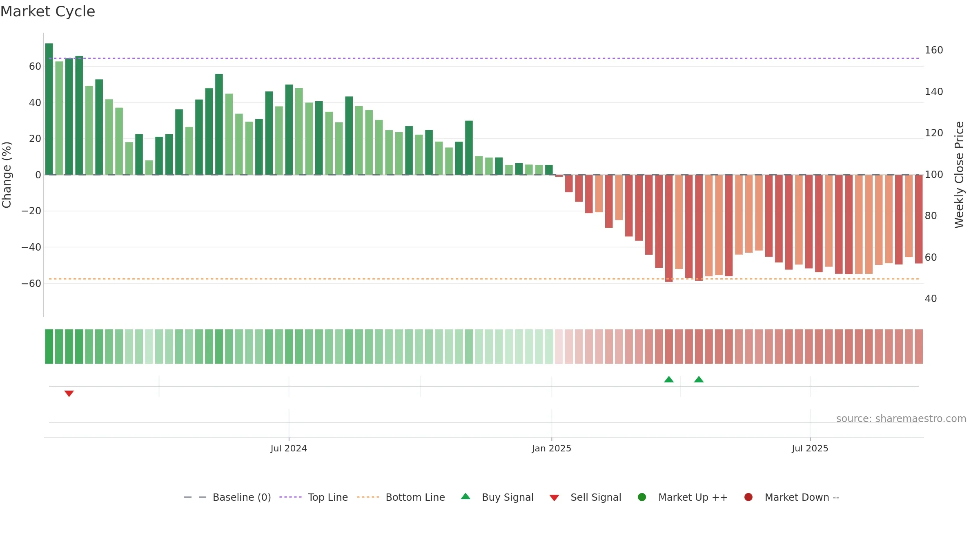
Task: Toggle the Baseline (0) legend entry
Action: pyautogui.click(x=227, y=497)
